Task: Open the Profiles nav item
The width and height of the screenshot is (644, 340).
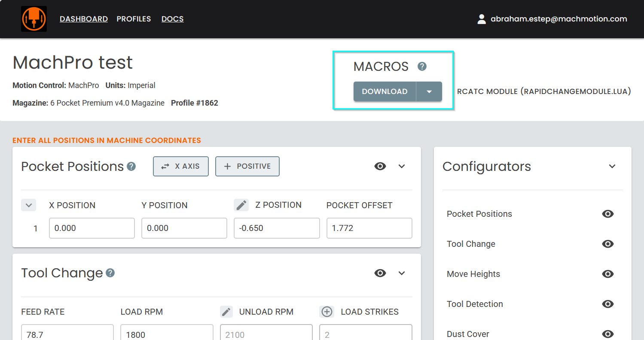Action: point(134,19)
